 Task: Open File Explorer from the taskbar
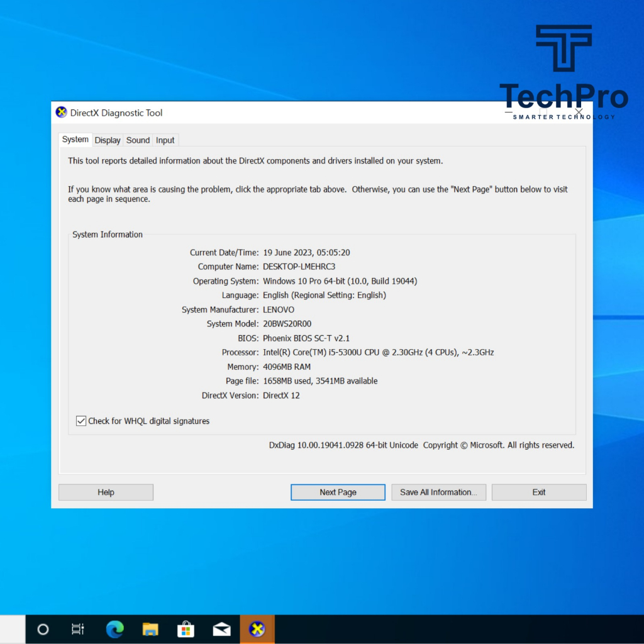150,629
